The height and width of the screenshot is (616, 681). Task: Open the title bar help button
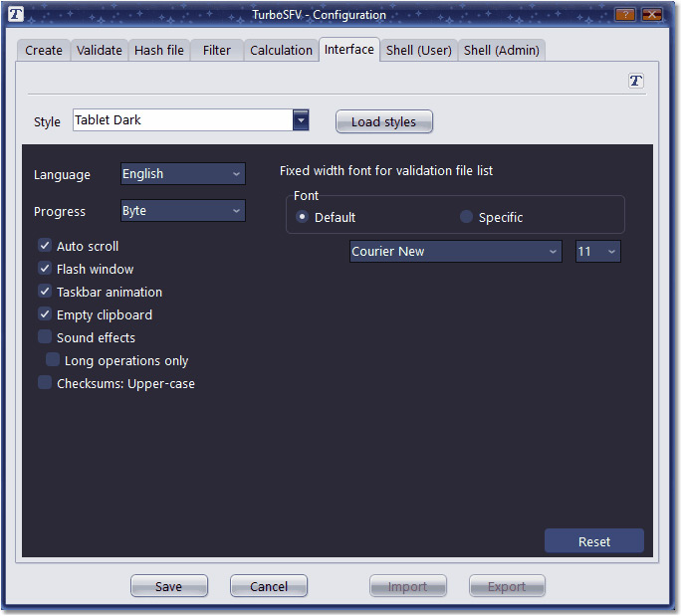coord(625,14)
